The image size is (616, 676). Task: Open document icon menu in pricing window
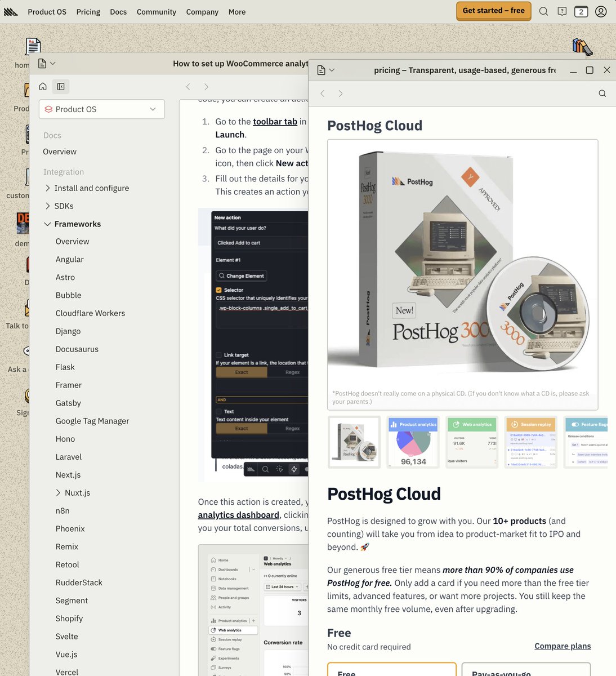(321, 70)
